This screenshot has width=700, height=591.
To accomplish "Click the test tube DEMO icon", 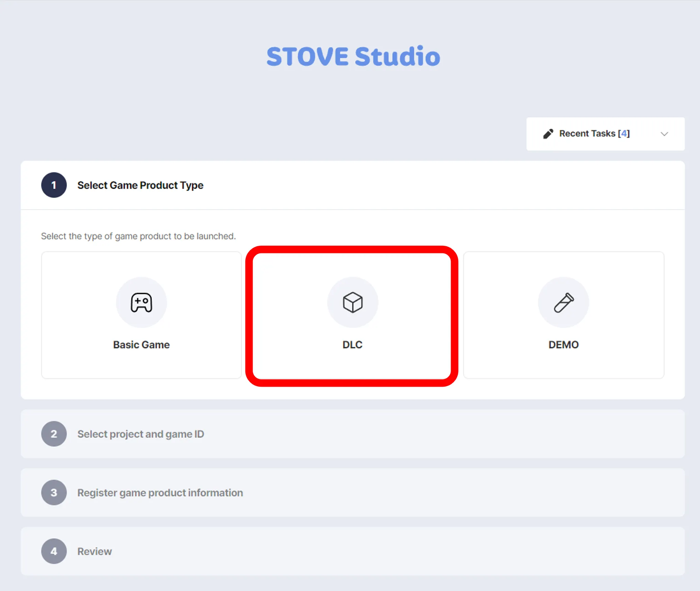I will click(x=563, y=302).
